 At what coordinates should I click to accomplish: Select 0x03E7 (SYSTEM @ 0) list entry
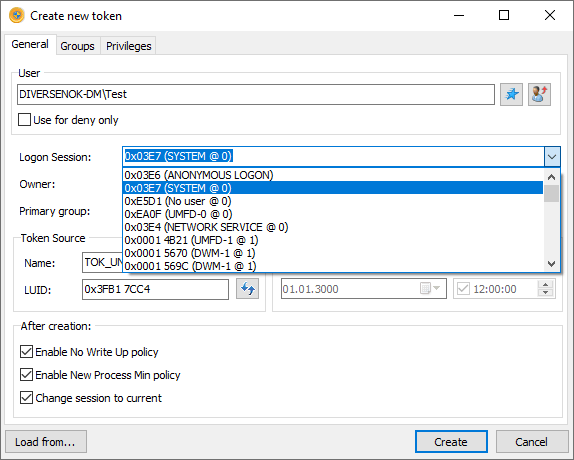coord(333,188)
